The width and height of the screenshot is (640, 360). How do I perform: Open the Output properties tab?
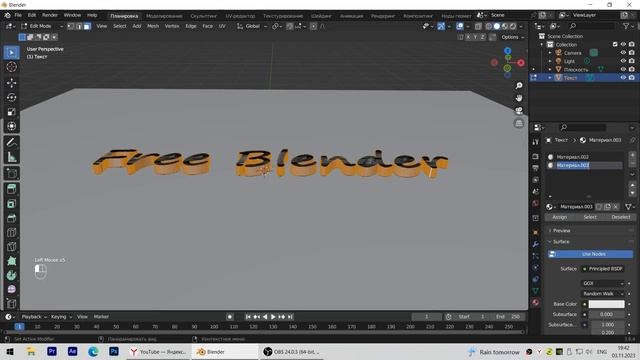[x=536, y=168]
